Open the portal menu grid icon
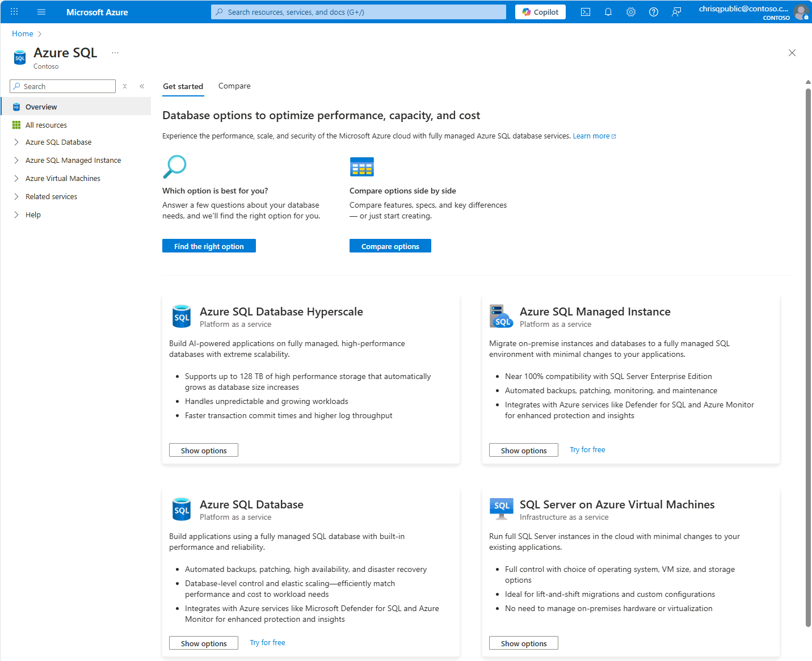 click(14, 11)
